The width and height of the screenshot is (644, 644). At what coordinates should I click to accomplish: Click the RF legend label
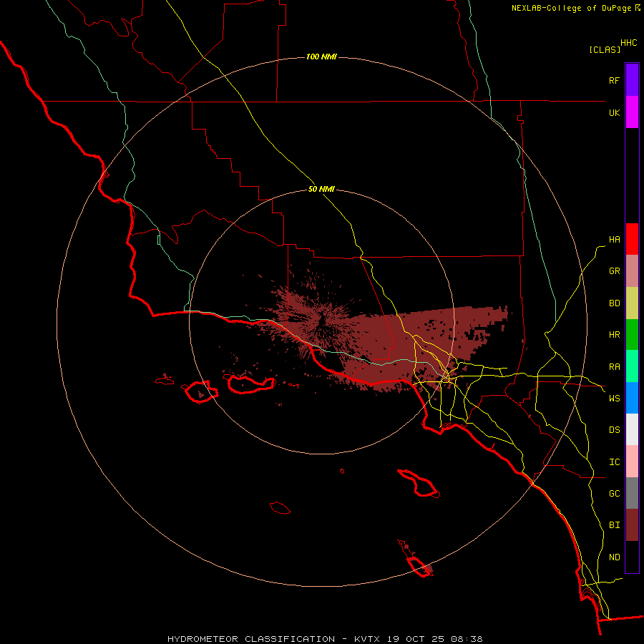pyautogui.click(x=614, y=80)
